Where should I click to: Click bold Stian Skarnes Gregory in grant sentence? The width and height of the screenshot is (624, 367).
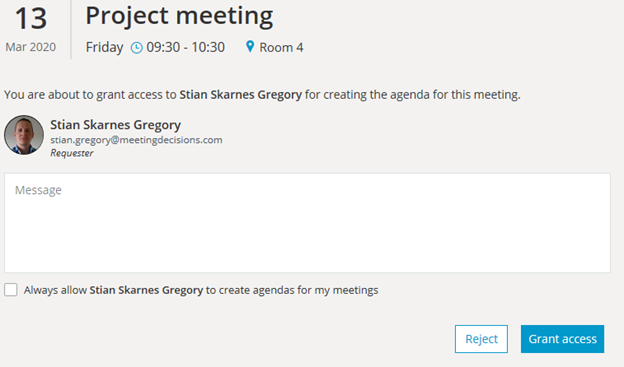[x=240, y=95]
